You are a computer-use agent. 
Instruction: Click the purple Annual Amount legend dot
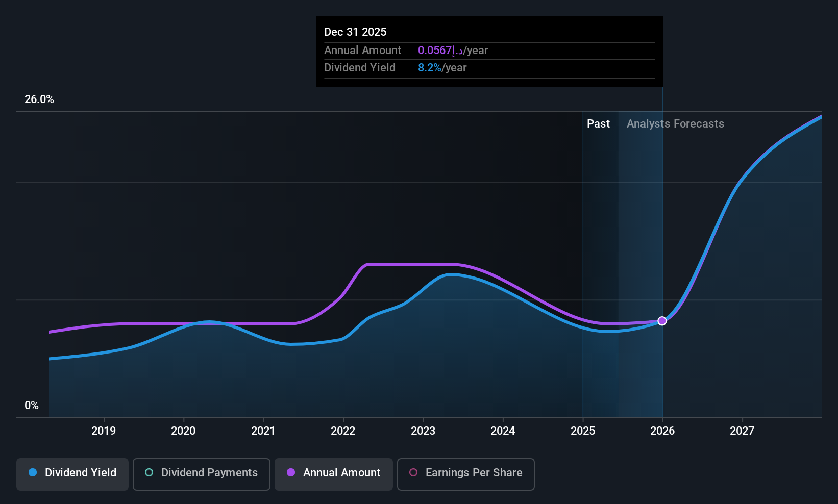(x=291, y=472)
